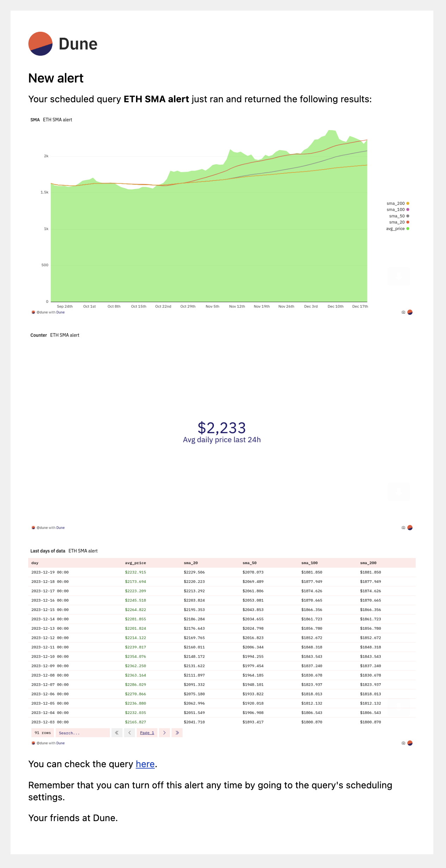The height and width of the screenshot is (868, 446).
Task: Go to the first table page
Action: click(117, 733)
